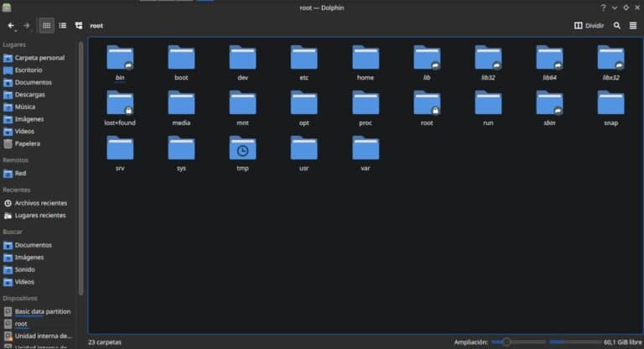Click the 60,1 GiB libre text
The height and width of the screenshot is (349, 644).
622,342
